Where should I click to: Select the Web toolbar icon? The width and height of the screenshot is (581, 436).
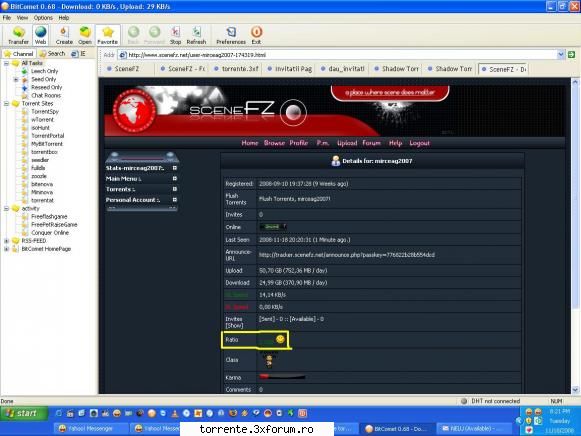40,35
